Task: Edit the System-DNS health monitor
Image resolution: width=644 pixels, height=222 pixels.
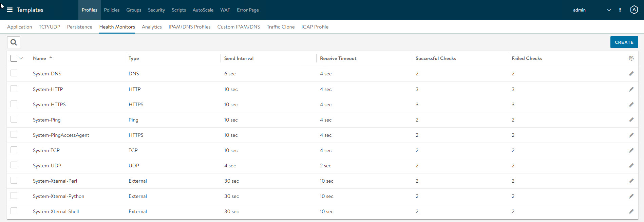Action: click(631, 74)
